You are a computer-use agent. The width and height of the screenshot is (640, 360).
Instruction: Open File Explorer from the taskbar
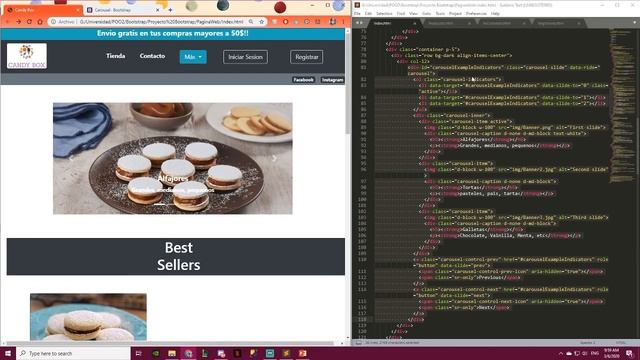pos(172,353)
